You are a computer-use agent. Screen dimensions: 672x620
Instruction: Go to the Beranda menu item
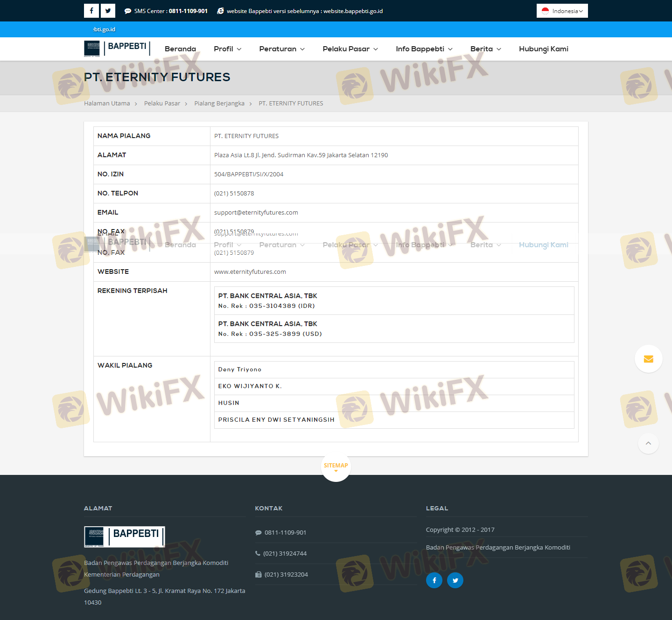(x=180, y=49)
